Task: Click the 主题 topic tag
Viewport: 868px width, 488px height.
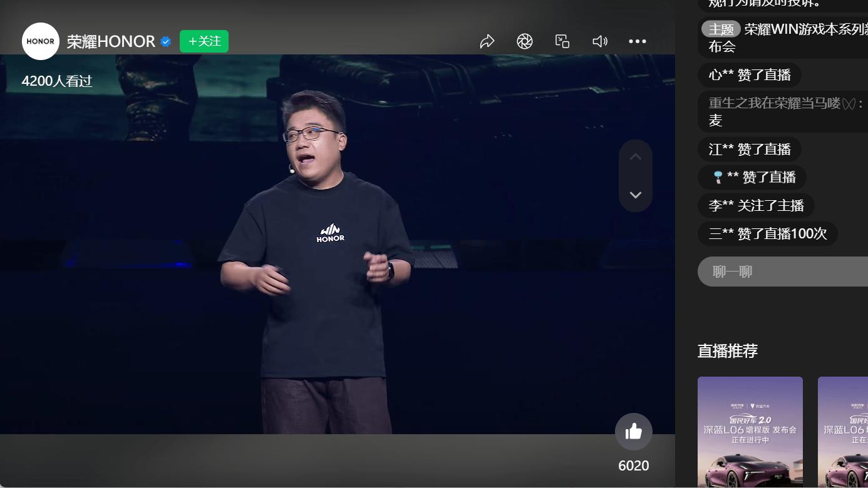Action: coord(721,29)
